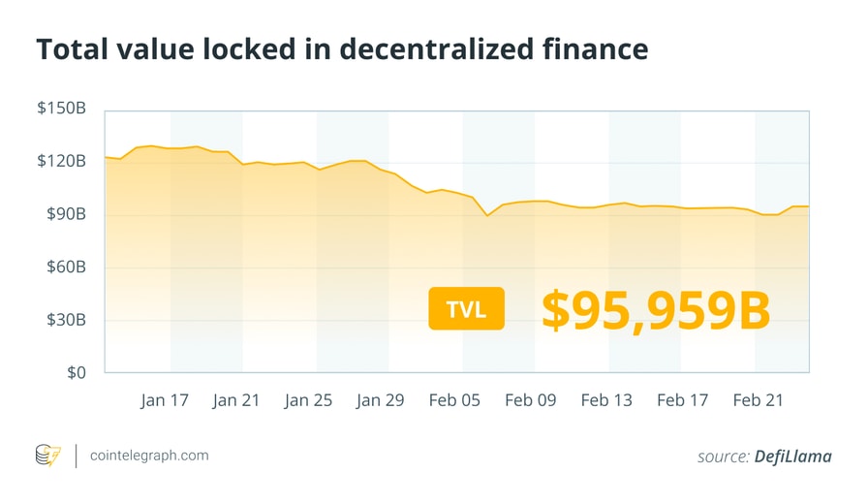Select the Feb 09 date label
This screenshot has width=868, height=504.
click(531, 399)
